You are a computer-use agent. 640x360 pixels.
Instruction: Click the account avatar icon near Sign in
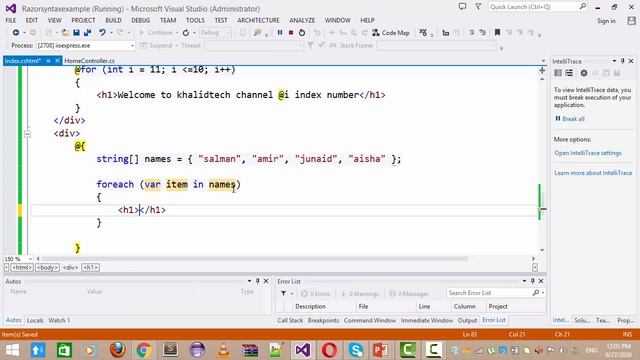click(631, 20)
